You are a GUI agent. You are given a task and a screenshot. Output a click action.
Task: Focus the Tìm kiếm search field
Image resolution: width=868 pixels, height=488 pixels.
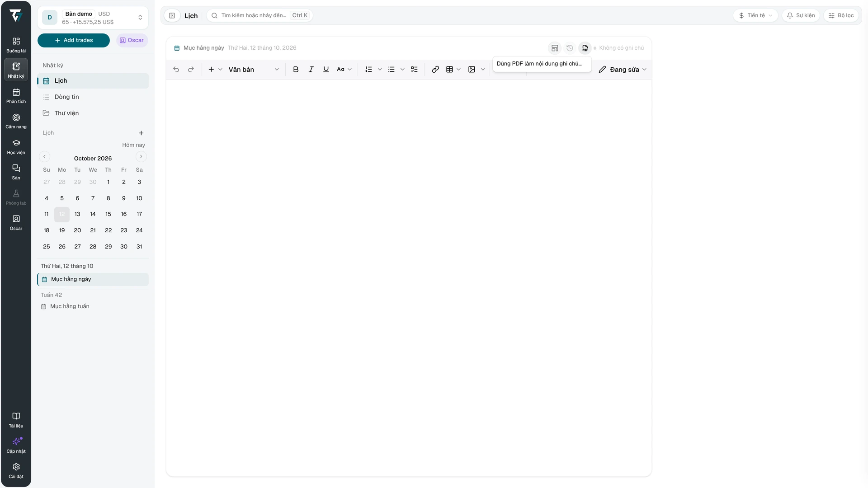(259, 15)
